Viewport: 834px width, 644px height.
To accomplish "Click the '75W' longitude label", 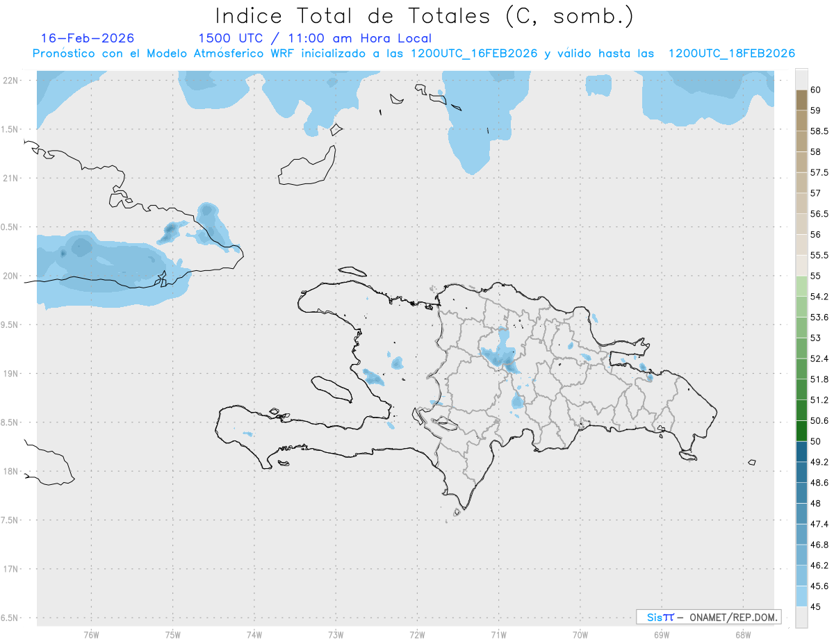I will tap(173, 634).
